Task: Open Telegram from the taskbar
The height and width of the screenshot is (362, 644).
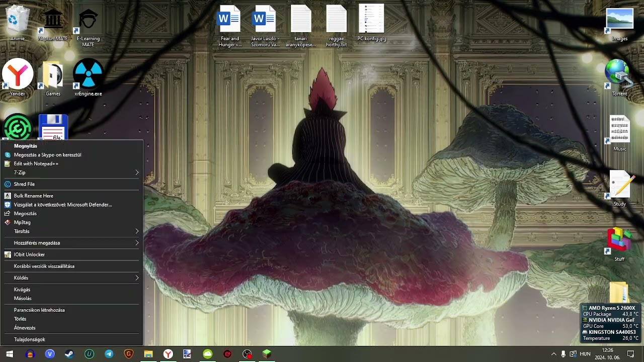Action: 109,354
